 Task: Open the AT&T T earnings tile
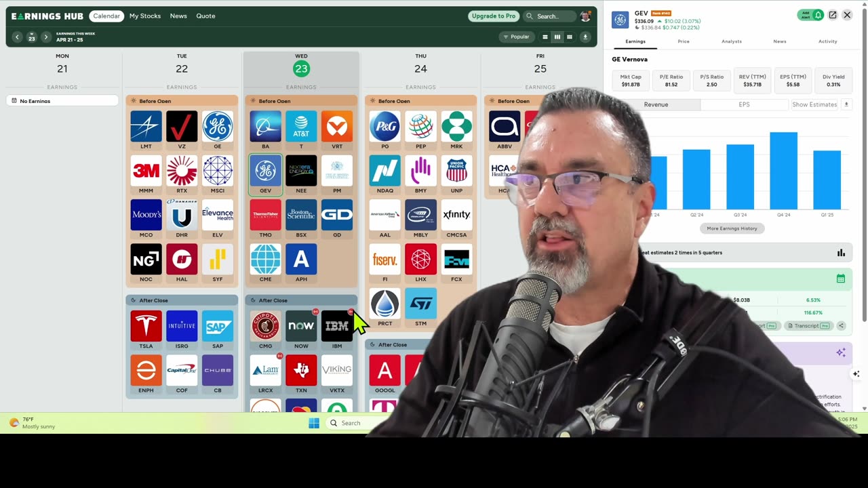[x=301, y=130]
